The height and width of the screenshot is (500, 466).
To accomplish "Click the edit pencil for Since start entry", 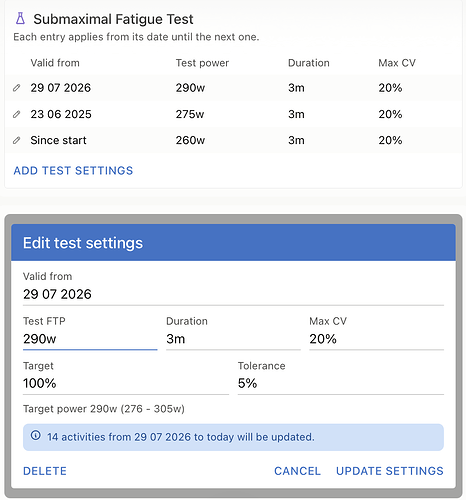I will (16, 140).
